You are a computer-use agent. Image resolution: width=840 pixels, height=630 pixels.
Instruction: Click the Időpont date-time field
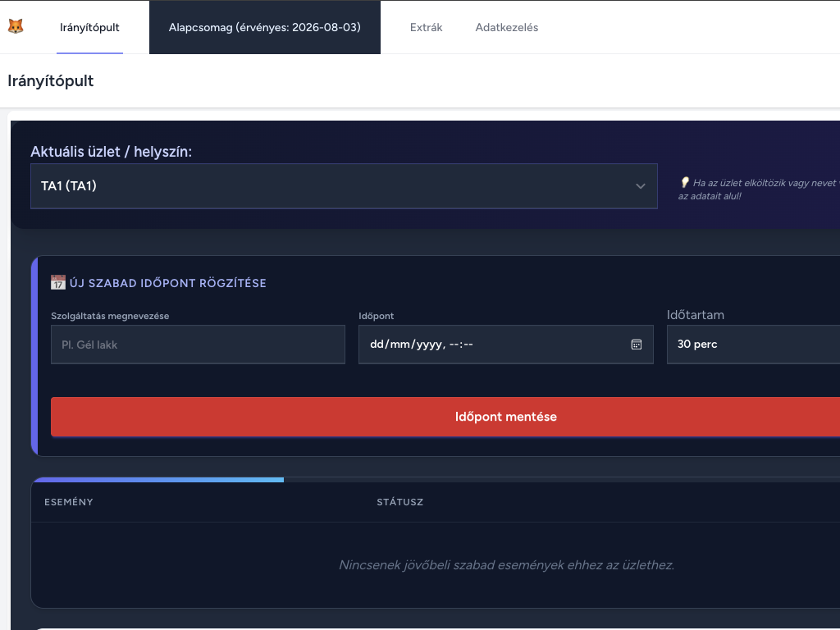pyautogui.click(x=505, y=345)
